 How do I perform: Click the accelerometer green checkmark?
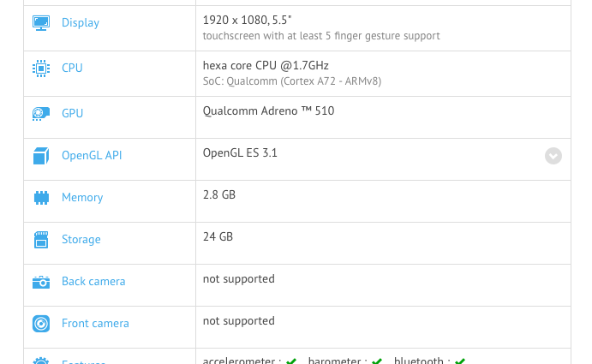291,361
